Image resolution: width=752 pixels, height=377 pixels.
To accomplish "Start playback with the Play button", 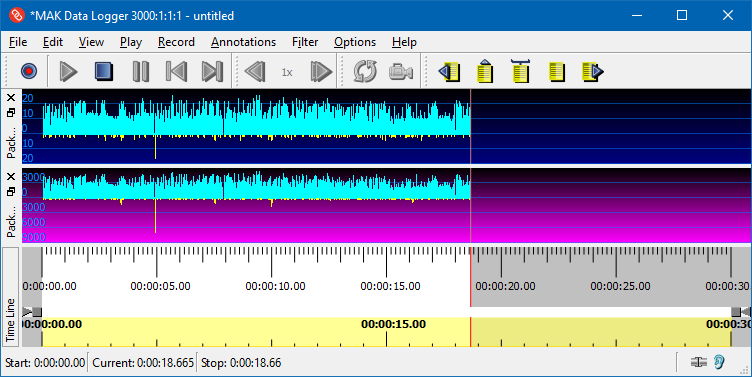I will point(69,71).
